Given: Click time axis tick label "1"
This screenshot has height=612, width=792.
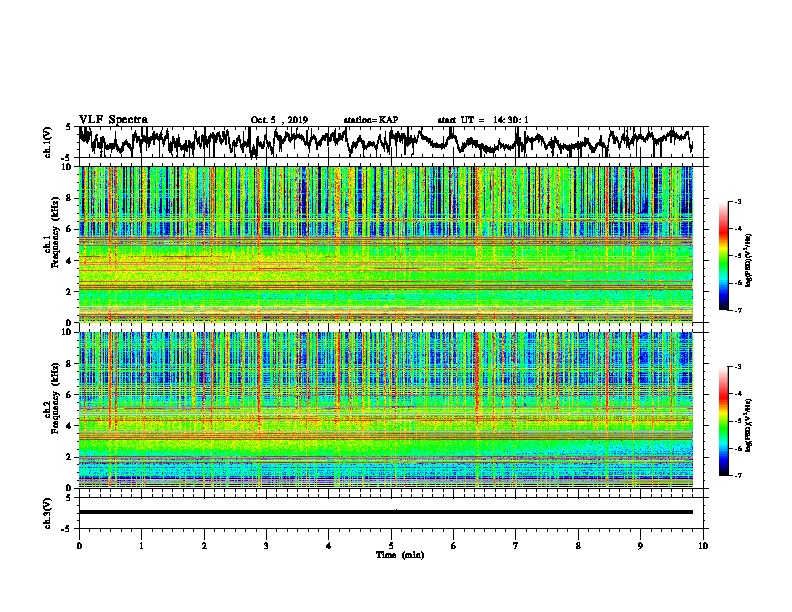Looking at the screenshot, I should (141, 545).
